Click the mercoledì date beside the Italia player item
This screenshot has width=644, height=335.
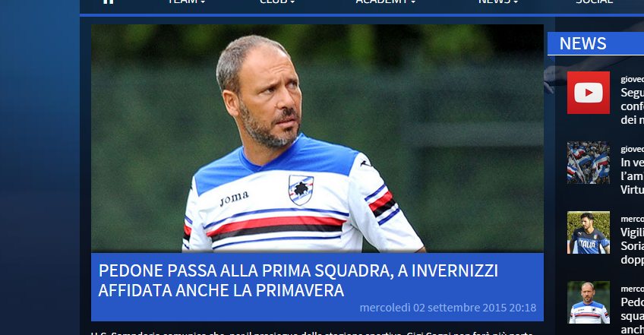pos(633,219)
